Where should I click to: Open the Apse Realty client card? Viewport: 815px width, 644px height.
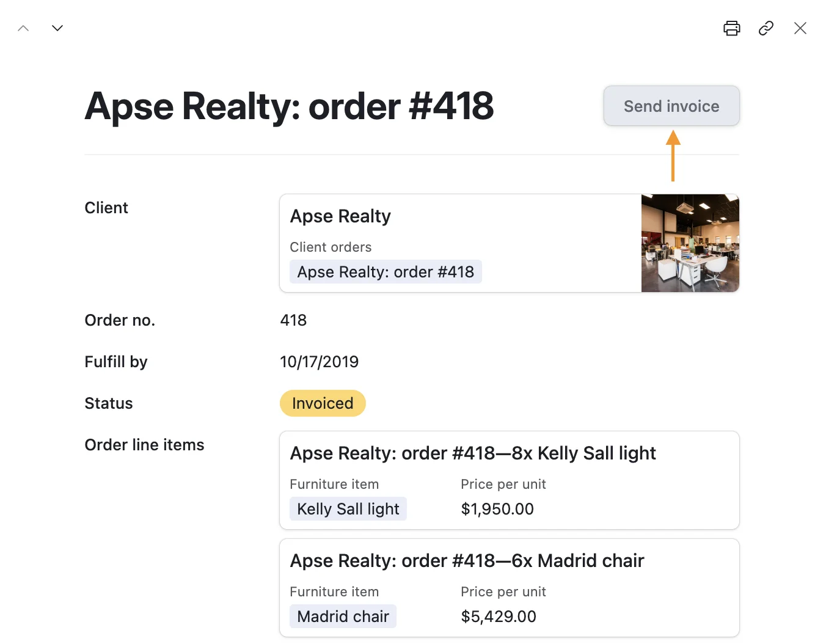340,216
